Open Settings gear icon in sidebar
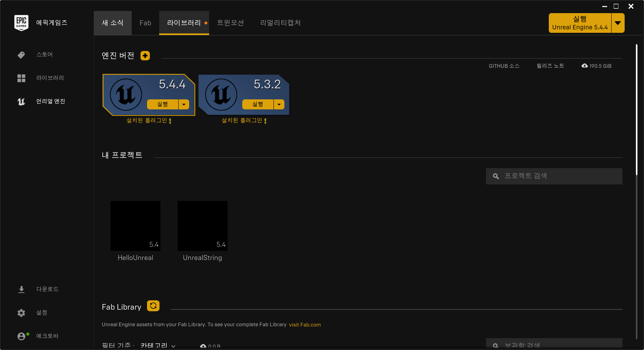Image resolution: width=644 pixels, height=350 pixels. pos(21,313)
